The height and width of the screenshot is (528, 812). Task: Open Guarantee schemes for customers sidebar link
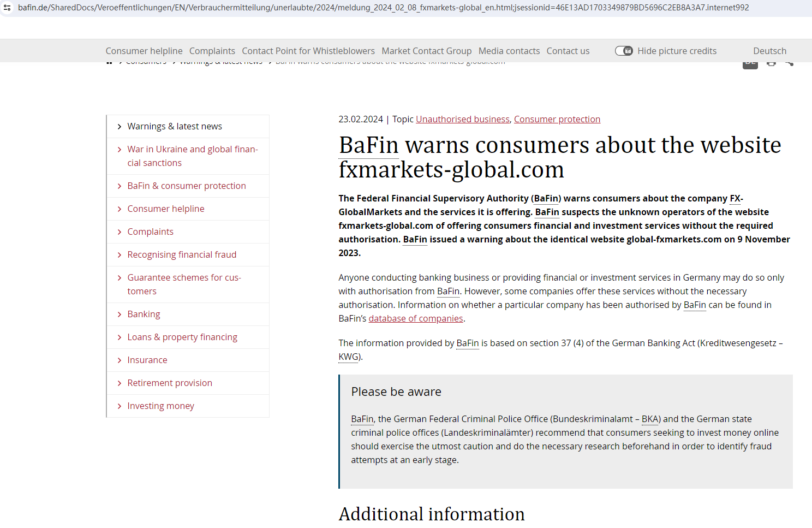point(184,284)
